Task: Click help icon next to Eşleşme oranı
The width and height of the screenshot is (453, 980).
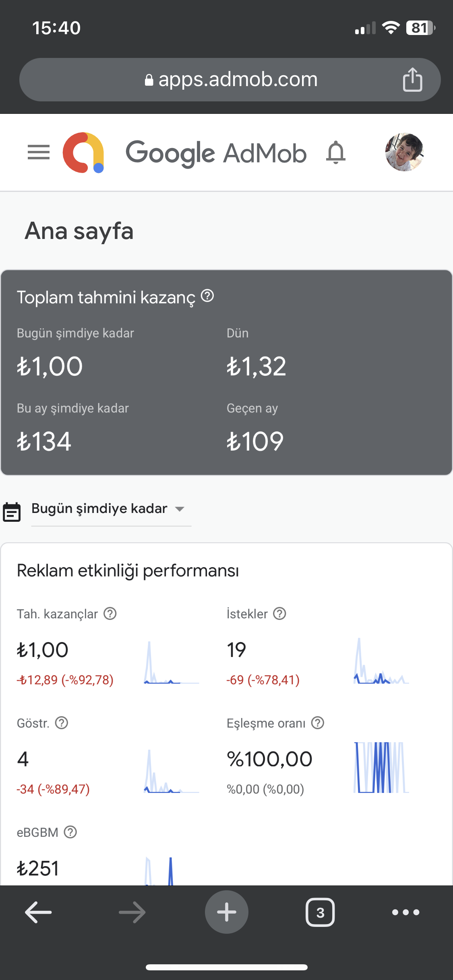Action: pyautogui.click(x=318, y=723)
